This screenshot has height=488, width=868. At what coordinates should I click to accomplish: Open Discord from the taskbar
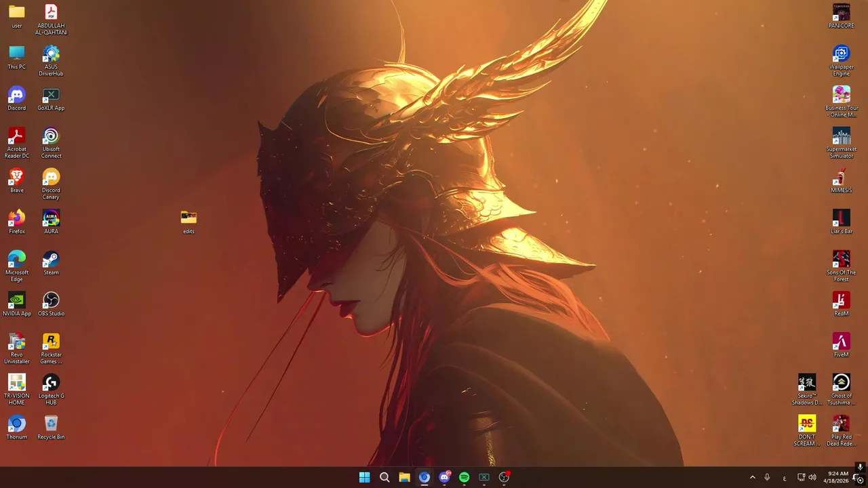click(444, 477)
